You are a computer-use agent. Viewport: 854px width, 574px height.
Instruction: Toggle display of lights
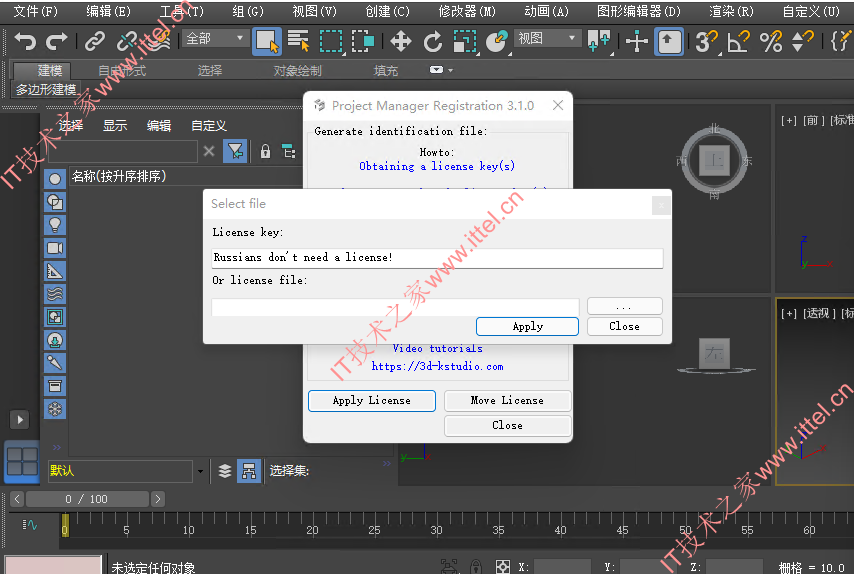click(55, 225)
